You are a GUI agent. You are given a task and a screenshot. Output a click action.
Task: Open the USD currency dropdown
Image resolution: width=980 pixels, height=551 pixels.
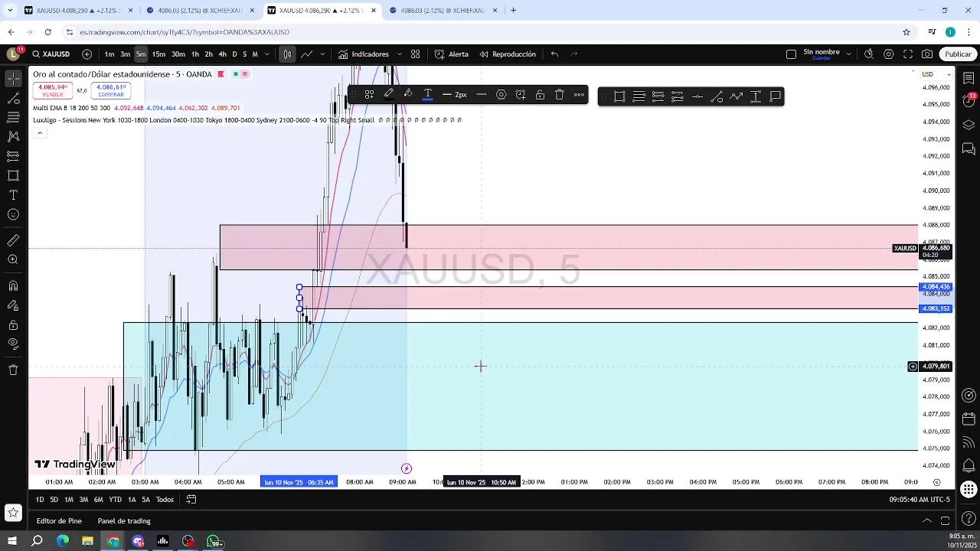click(936, 74)
